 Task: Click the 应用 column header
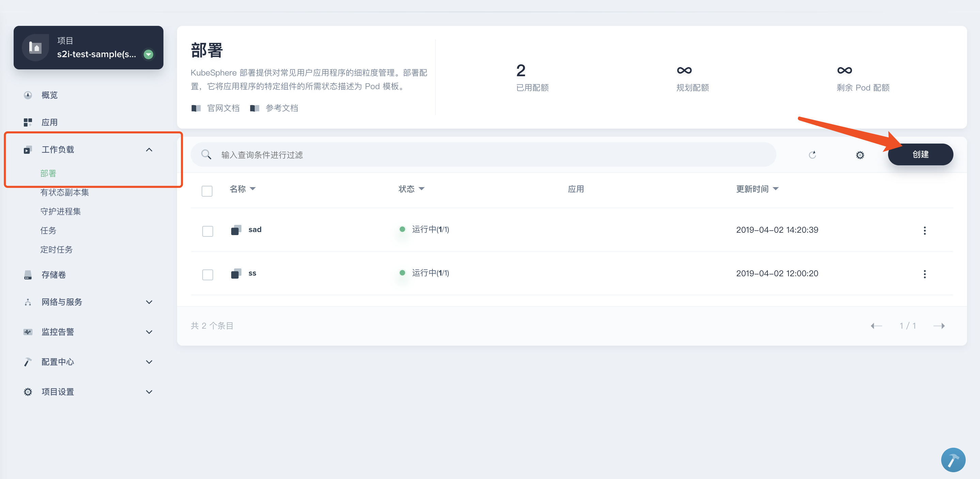(x=575, y=189)
